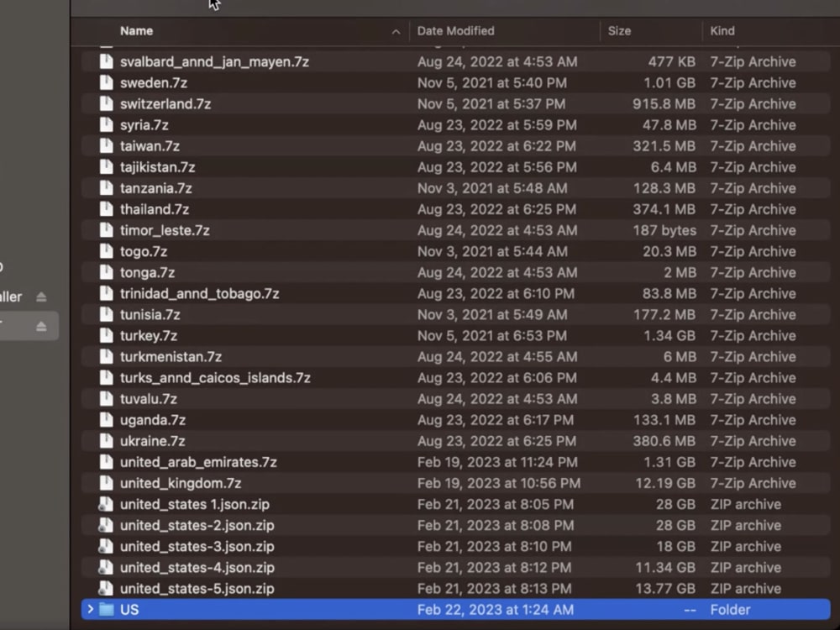Image resolution: width=840 pixels, height=630 pixels.
Task: Click the turkmenistan.7z file icon
Action: pyautogui.click(x=107, y=356)
